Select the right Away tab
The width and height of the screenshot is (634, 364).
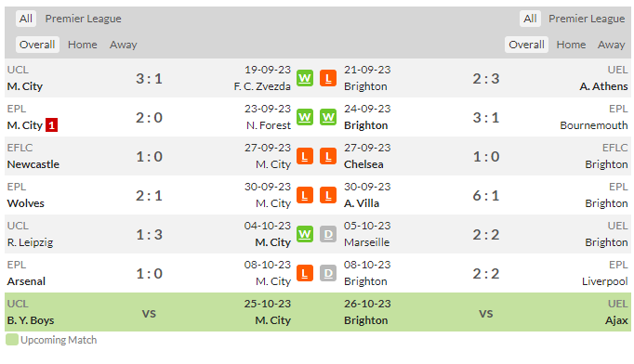(612, 45)
